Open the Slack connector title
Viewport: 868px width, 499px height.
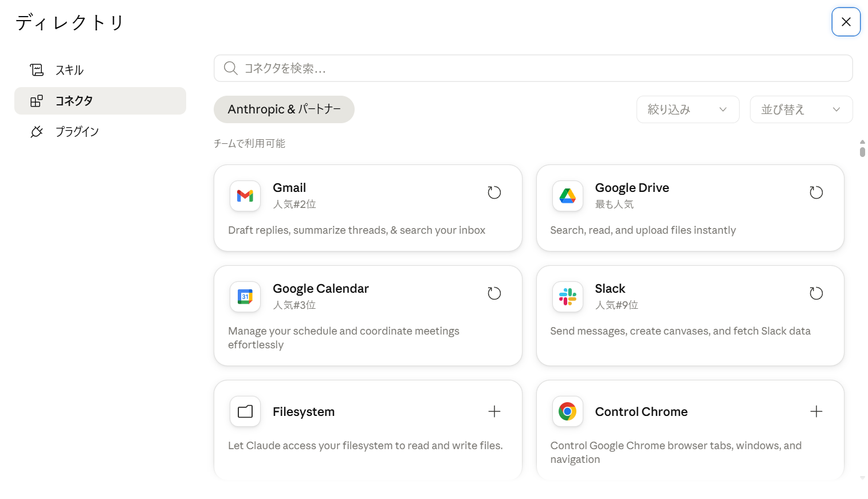click(x=610, y=289)
